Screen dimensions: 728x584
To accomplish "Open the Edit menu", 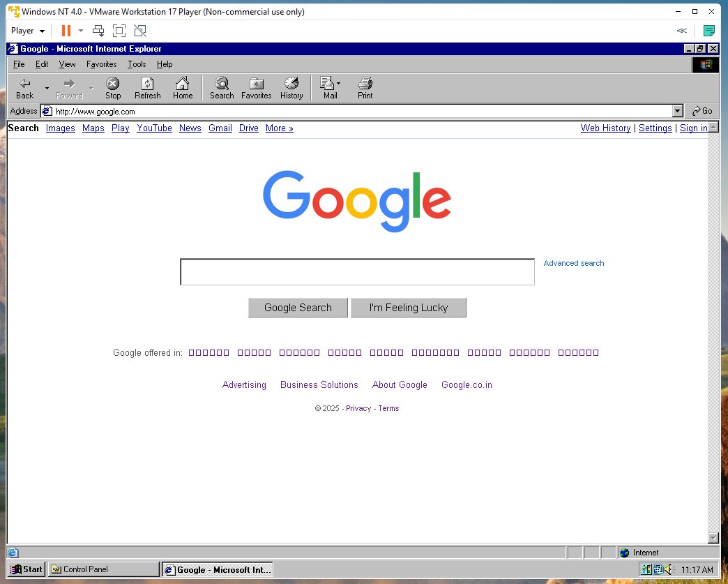I will pos(42,64).
